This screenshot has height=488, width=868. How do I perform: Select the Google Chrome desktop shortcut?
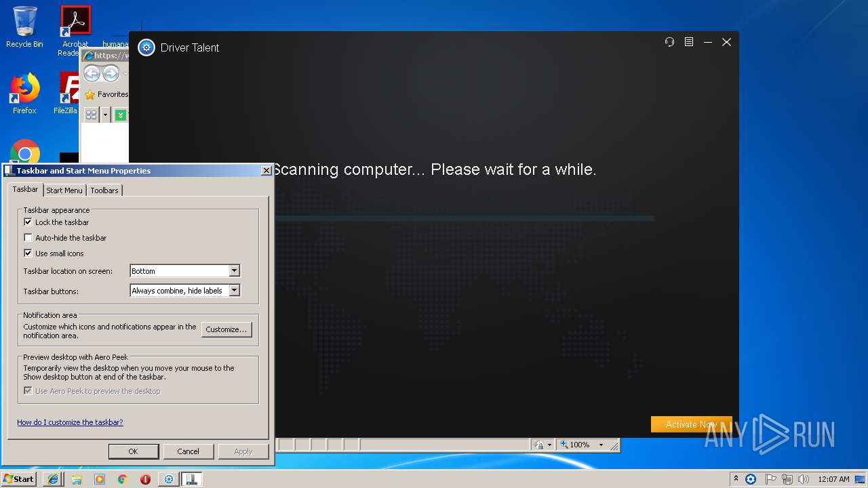[24, 152]
